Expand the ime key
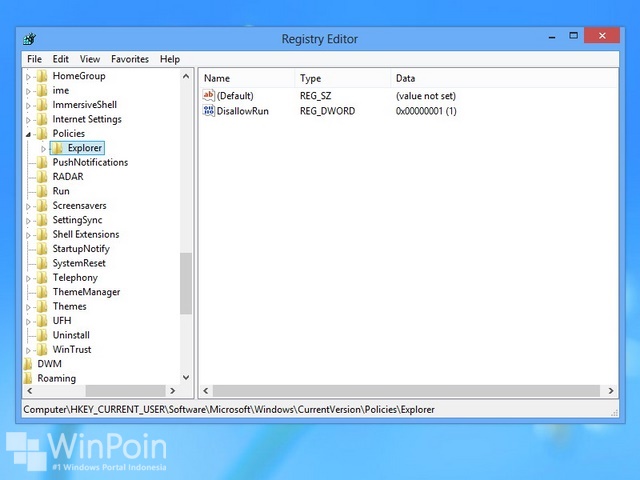640x480 pixels. (28, 91)
